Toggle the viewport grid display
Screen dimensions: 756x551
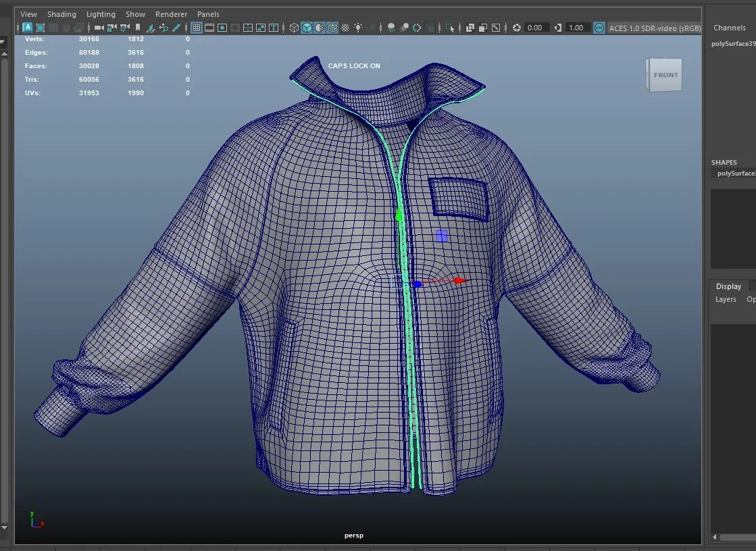(x=196, y=28)
